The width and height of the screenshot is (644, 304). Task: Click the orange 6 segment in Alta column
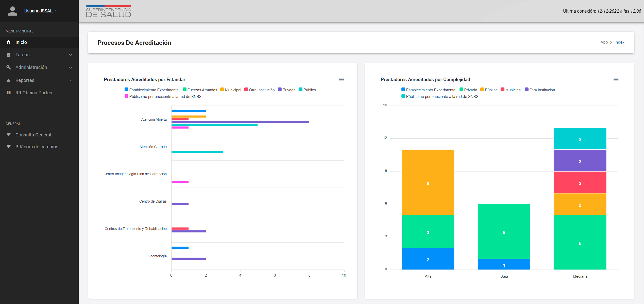tap(428, 182)
